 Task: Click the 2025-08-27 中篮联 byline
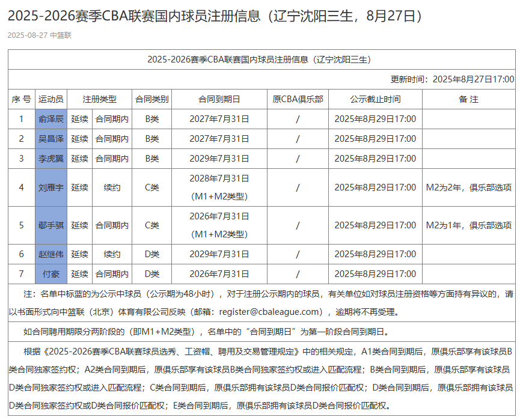pyautogui.click(x=40, y=35)
